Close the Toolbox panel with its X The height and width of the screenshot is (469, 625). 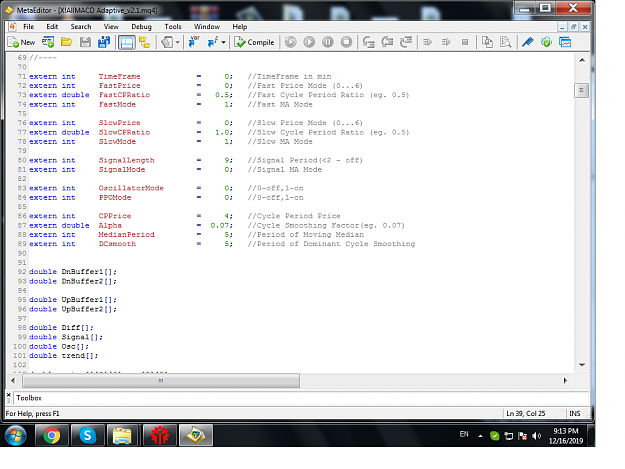point(9,395)
